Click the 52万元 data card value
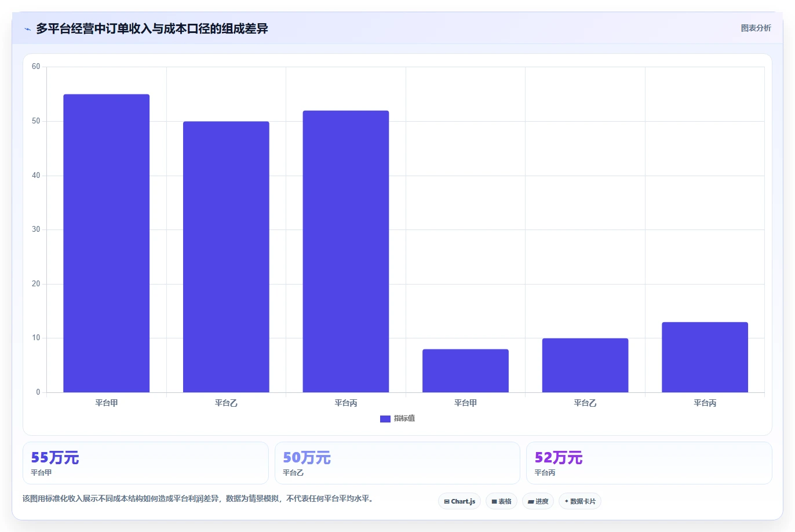This screenshot has width=795, height=532. (x=559, y=458)
